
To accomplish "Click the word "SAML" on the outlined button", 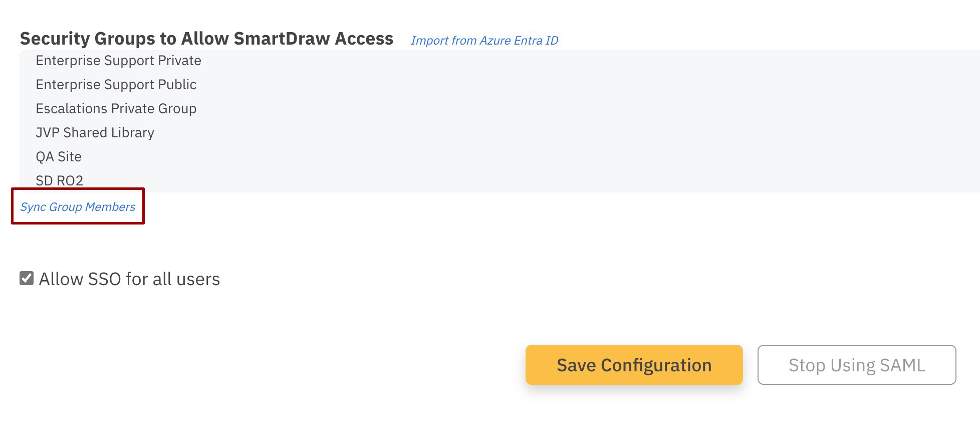I will pyautogui.click(x=902, y=365).
